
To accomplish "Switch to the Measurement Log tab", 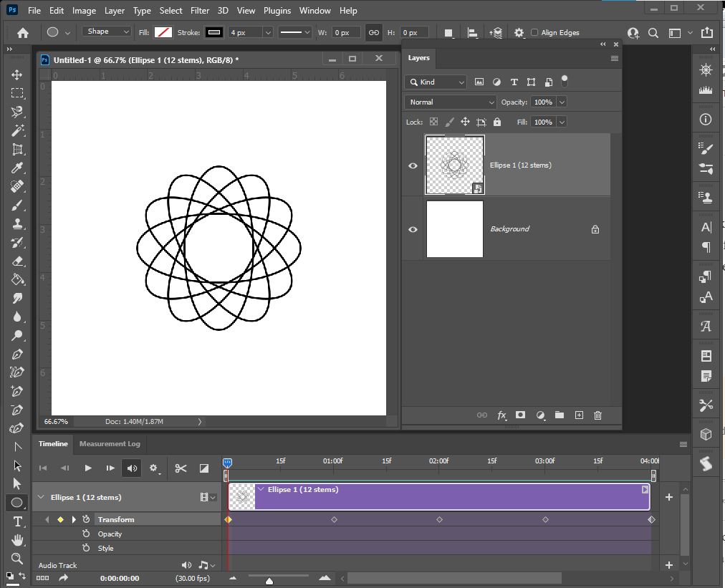I will pyautogui.click(x=109, y=444).
